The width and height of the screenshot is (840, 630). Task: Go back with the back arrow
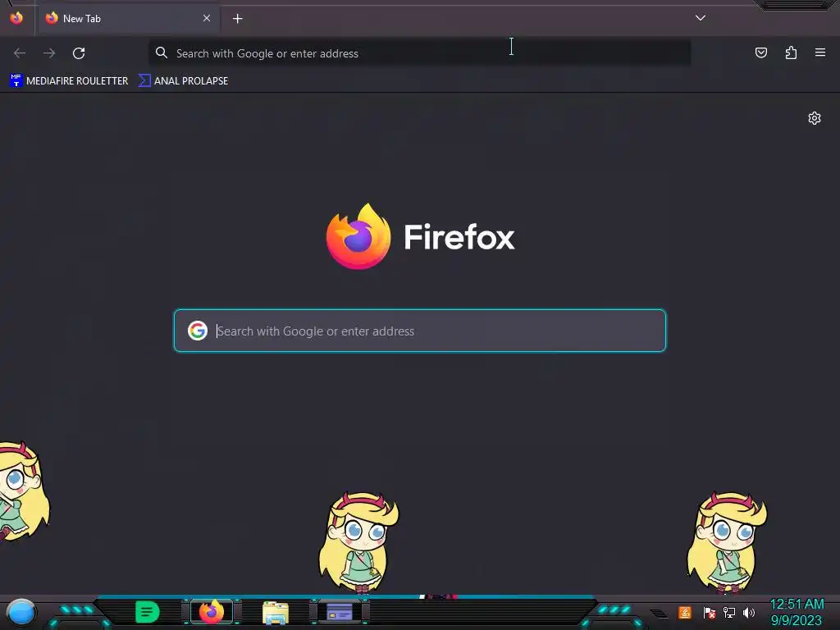coord(20,53)
